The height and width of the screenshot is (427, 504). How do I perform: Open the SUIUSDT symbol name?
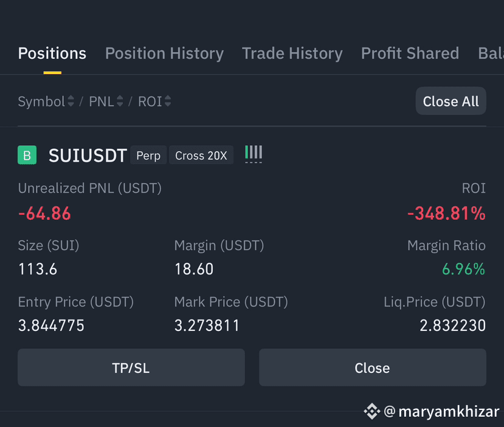click(x=88, y=155)
